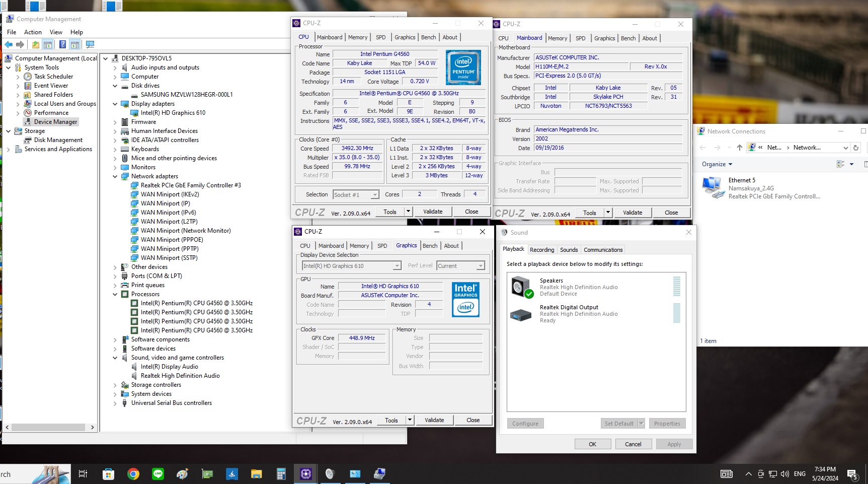
Task: Click the Up arrow in Network Connections
Action: coord(739,148)
